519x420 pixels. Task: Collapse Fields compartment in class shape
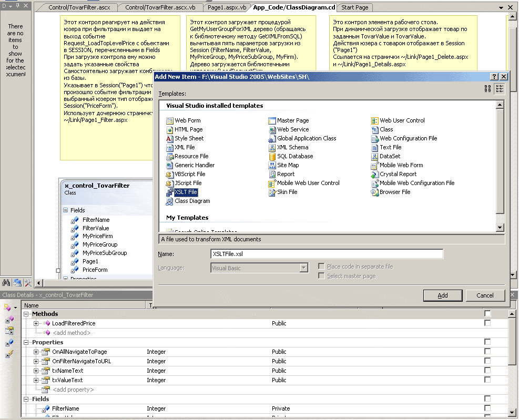66,210
